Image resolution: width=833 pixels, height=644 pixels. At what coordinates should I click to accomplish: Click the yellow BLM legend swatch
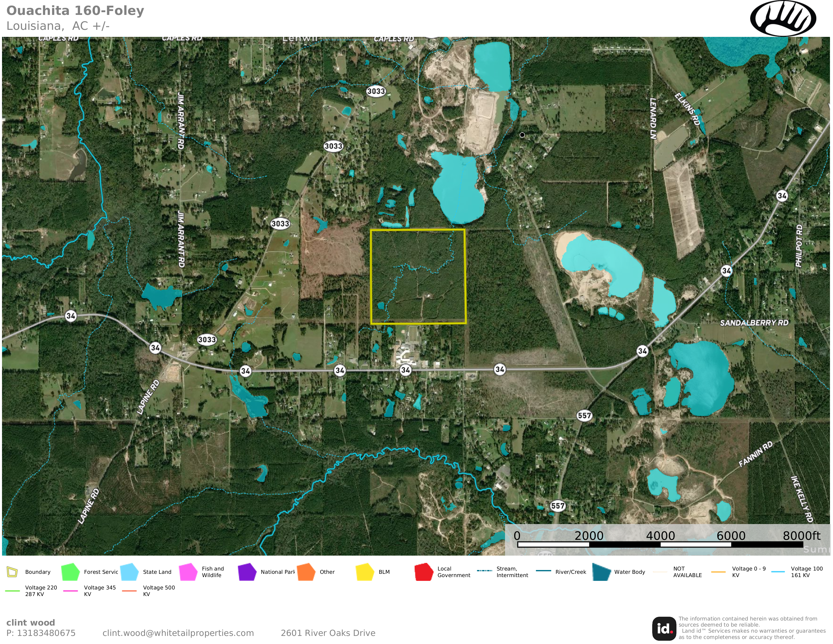click(x=365, y=572)
